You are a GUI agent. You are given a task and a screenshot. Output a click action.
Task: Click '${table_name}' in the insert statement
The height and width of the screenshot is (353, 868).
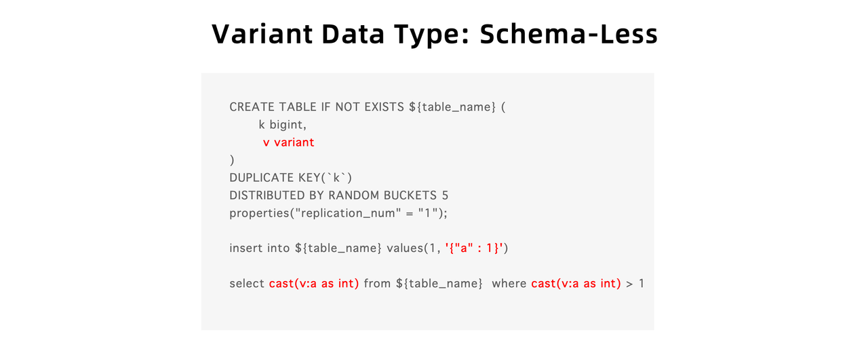(x=338, y=248)
